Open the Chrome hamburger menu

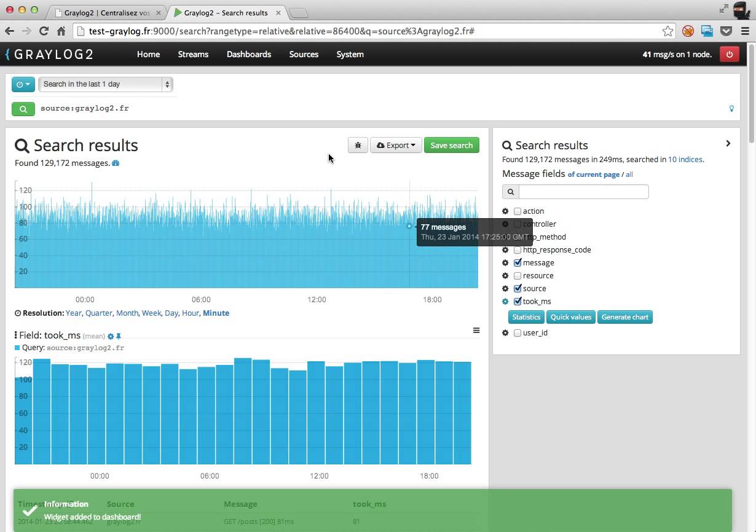pyautogui.click(x=745, y=31)
